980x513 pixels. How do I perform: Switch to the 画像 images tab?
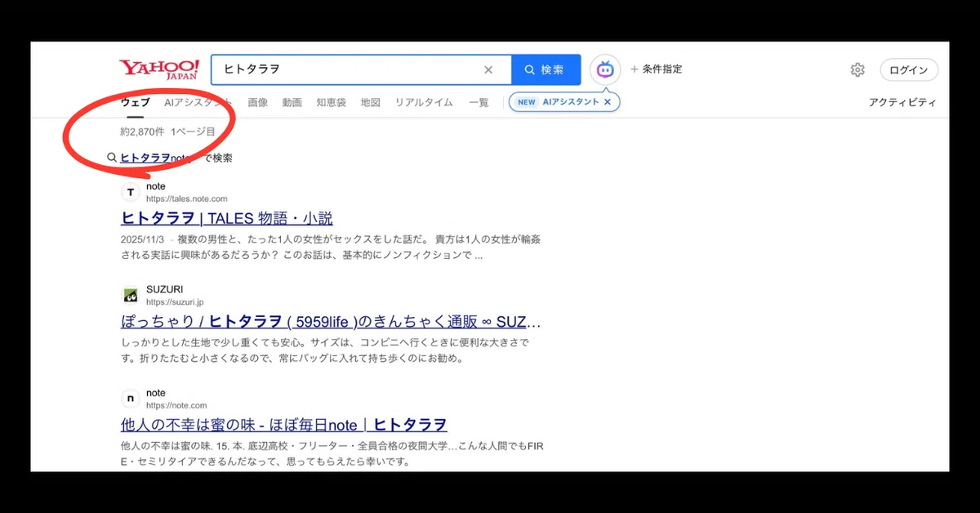258,103
